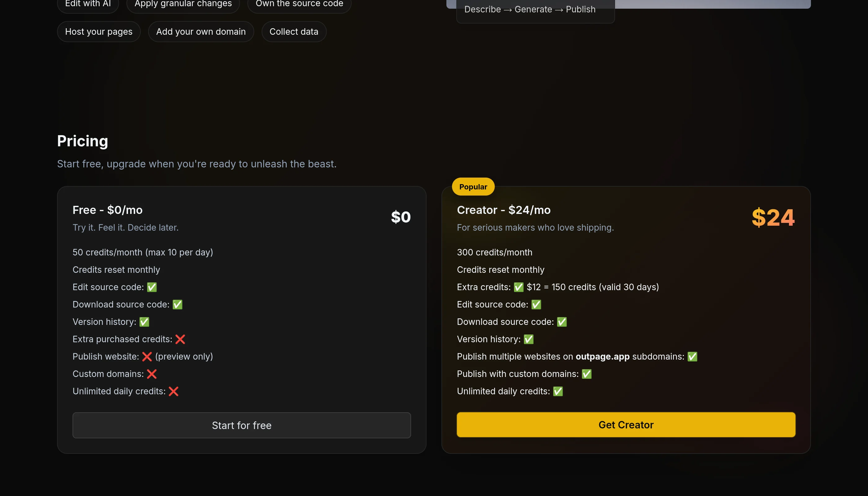Choose the Apply granular changes pill
Screen dimensions: 868x496
tap(183, 4)
